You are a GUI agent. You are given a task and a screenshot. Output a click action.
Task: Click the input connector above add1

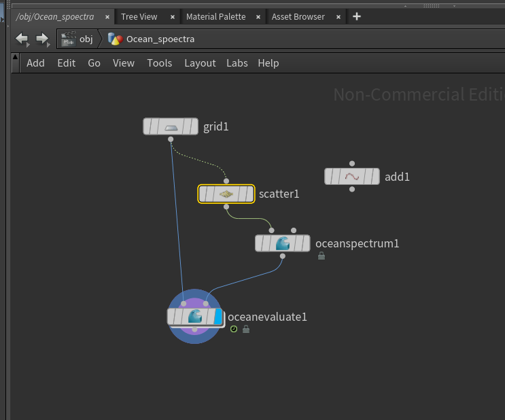[352, 164]
